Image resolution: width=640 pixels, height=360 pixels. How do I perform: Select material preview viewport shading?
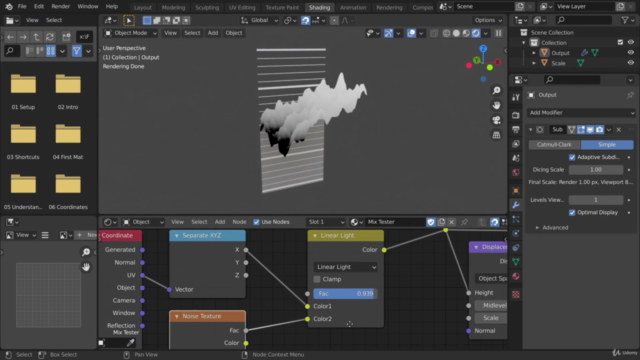click(466, 33)
